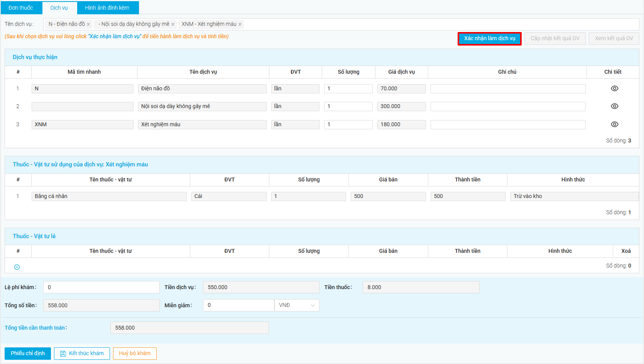The height and width of the screenshot is (364, 644).
Task: View details of Điện não đồ service
Action: click(614, 88)
